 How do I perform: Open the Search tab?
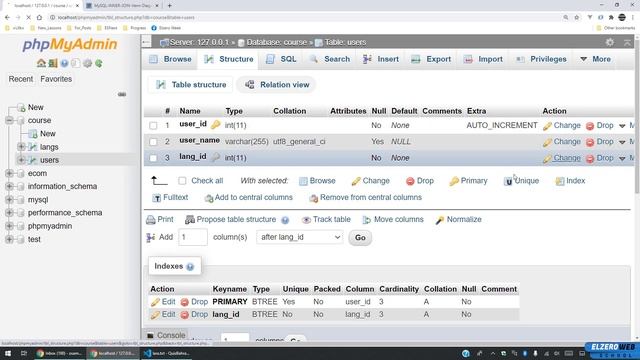click(329, 59)
